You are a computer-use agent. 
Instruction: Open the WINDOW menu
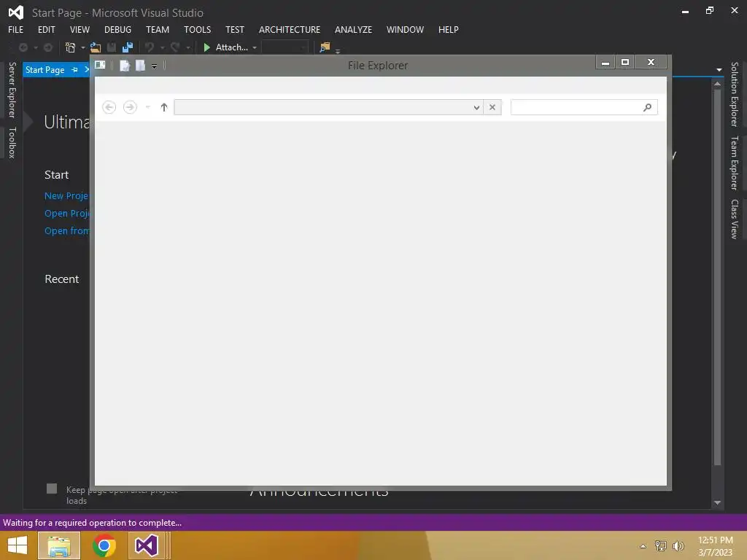tap(406, 29)
